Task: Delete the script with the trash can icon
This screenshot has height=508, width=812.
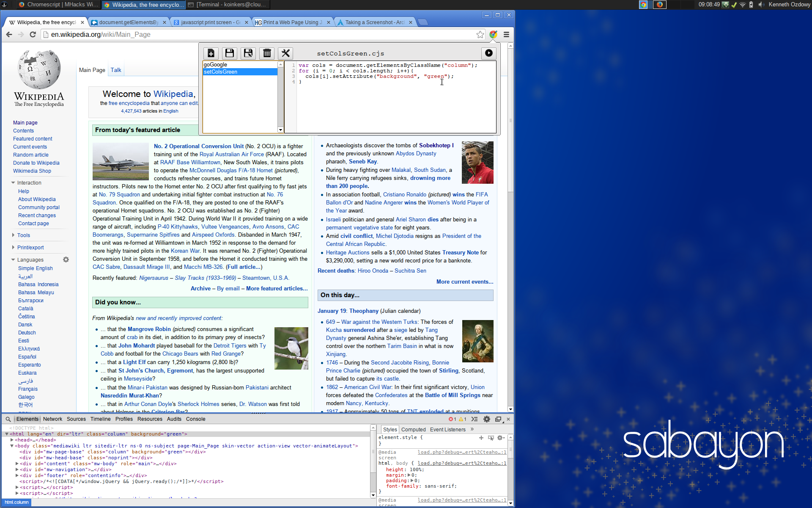Action: tap(267, 53)
